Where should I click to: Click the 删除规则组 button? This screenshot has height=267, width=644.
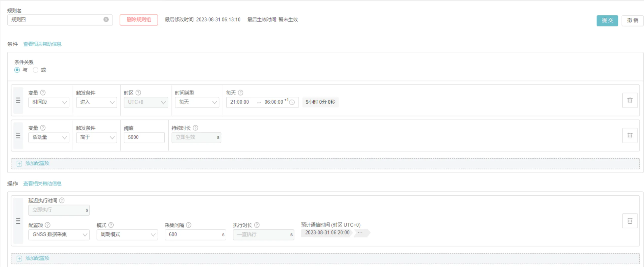coord(139,20)
